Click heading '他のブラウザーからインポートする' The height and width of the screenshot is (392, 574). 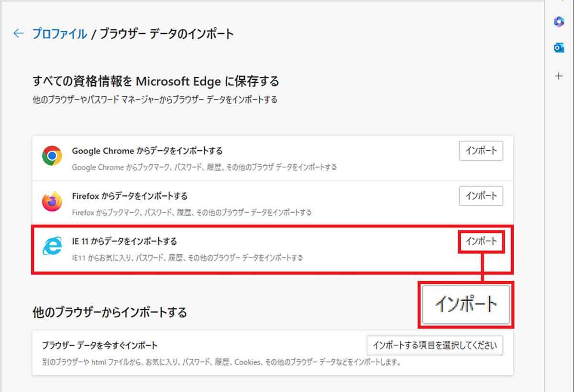[110, 313]
